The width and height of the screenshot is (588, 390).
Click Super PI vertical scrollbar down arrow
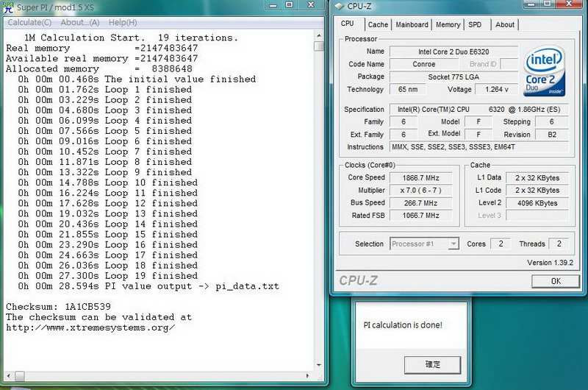pyautogui.click(x=319, y=365)
